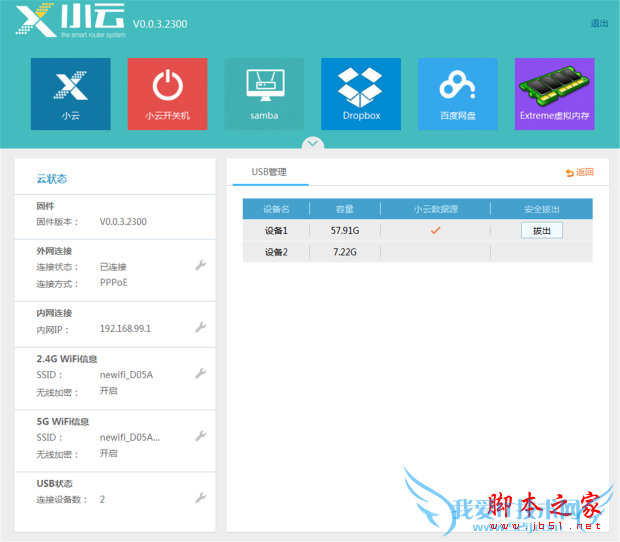
Task: Open the 小云 app tile
Action: click(71, 94)
